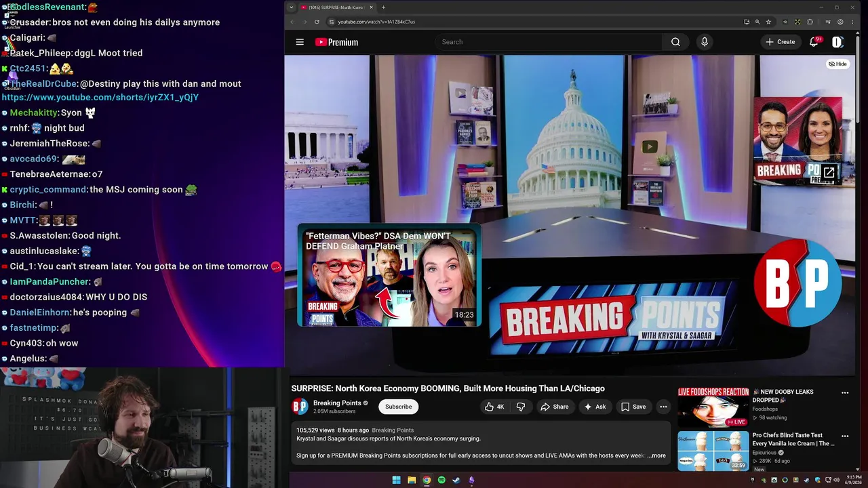Open options for Pro Chefs Blind Taste video
The width and height of the screenshot is (868, 488).
845,436
